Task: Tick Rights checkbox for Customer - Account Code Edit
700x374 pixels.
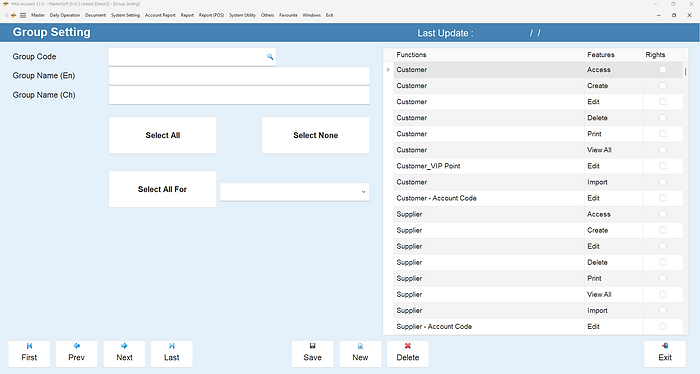Action: (662, 198)
